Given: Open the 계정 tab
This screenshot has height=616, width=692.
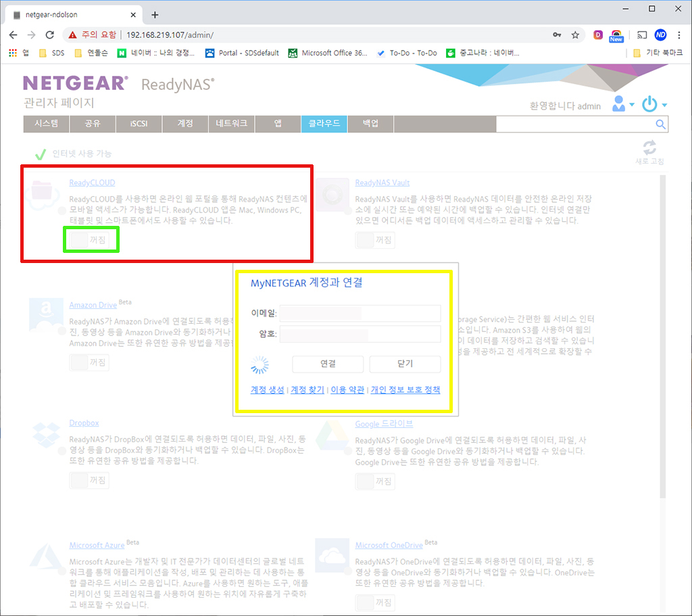Looking at the screenshot, I should tap(185, 124).
